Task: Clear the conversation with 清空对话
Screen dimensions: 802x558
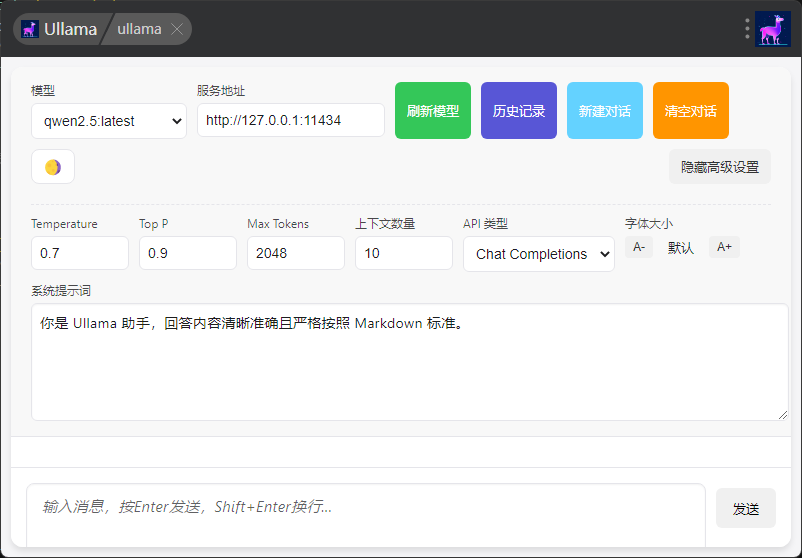Action: coord(690,110)
